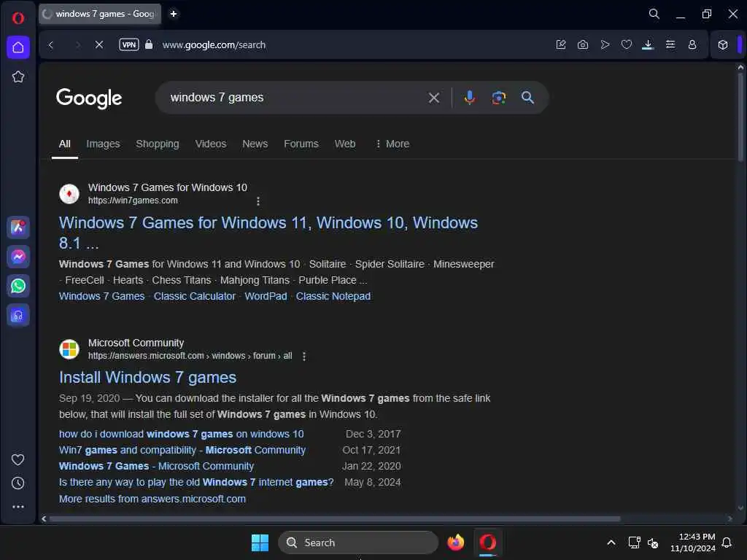Image resolution: width=747 pixels, height=560 pixels.
Task: Open the Windows Start menu
Action: click(260, 542)
